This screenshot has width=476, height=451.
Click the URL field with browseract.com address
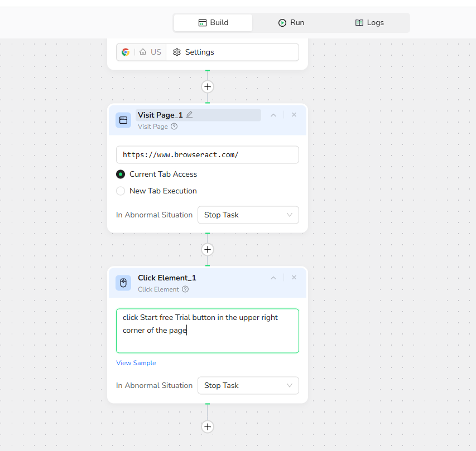tap(207, 155)
